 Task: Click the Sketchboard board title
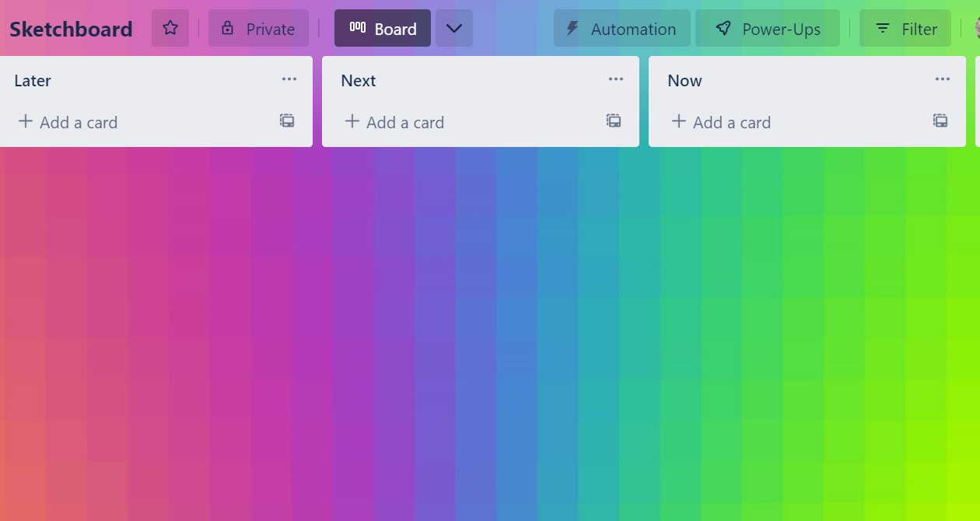pyautogui.click(x=71, y=28)
